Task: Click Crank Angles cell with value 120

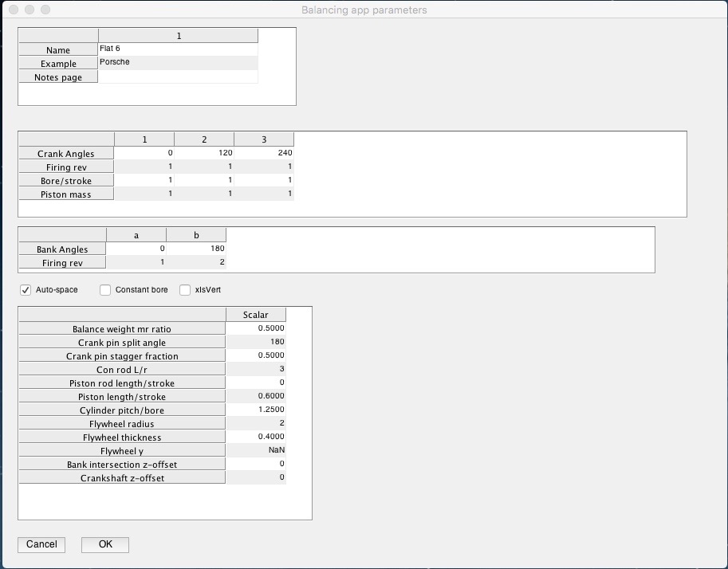Action: click(x=204, y=153)
